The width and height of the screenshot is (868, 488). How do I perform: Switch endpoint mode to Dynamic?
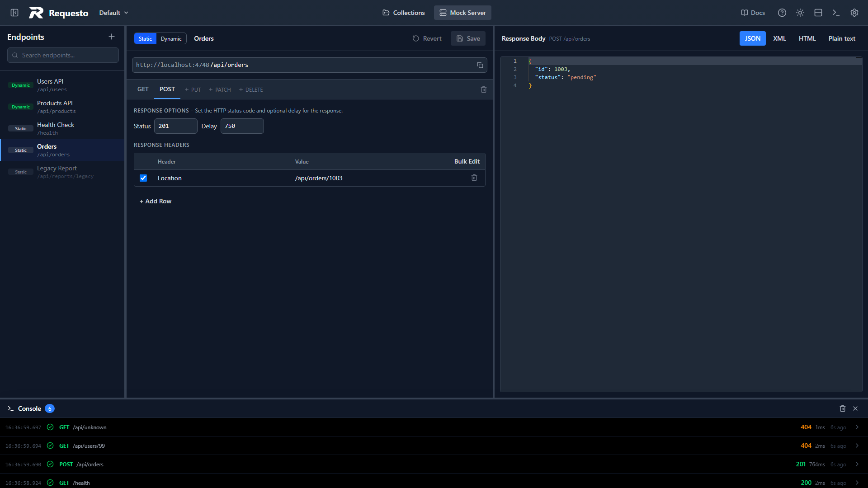(171, 38)
